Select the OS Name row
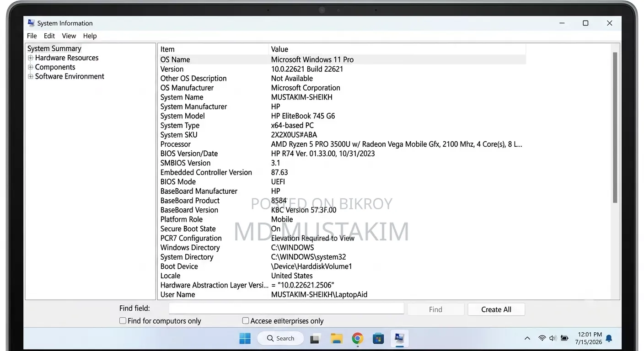 342,59
